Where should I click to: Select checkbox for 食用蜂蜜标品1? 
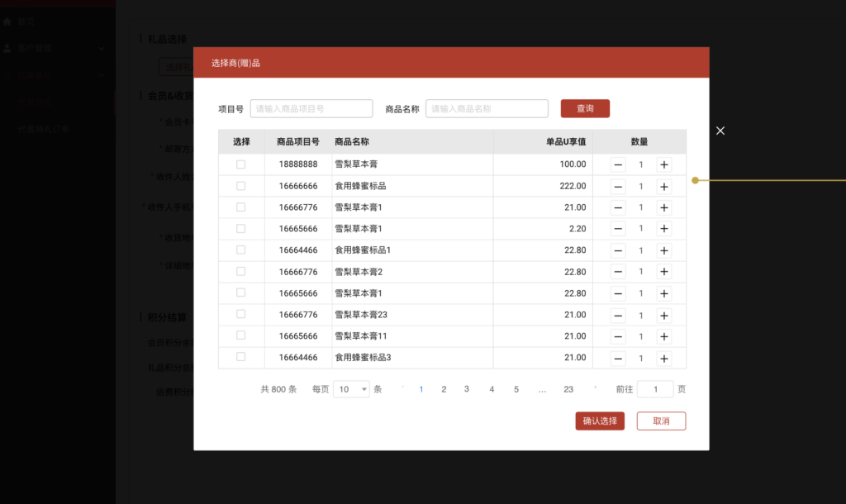point(240,250)
